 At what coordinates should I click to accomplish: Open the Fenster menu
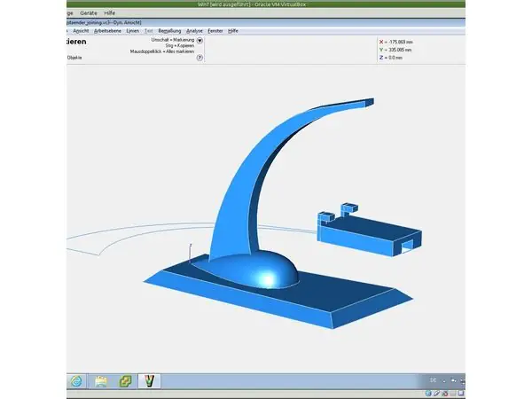pos(215,31)
